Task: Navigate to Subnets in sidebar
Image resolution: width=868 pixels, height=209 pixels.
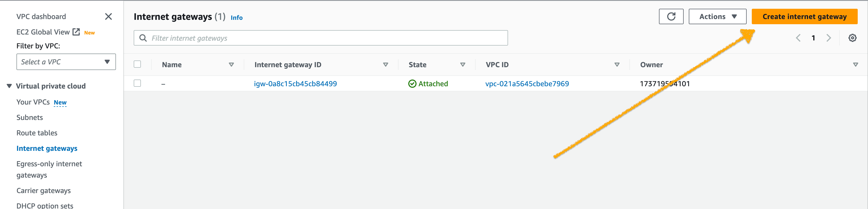Action: coord(30,117)
